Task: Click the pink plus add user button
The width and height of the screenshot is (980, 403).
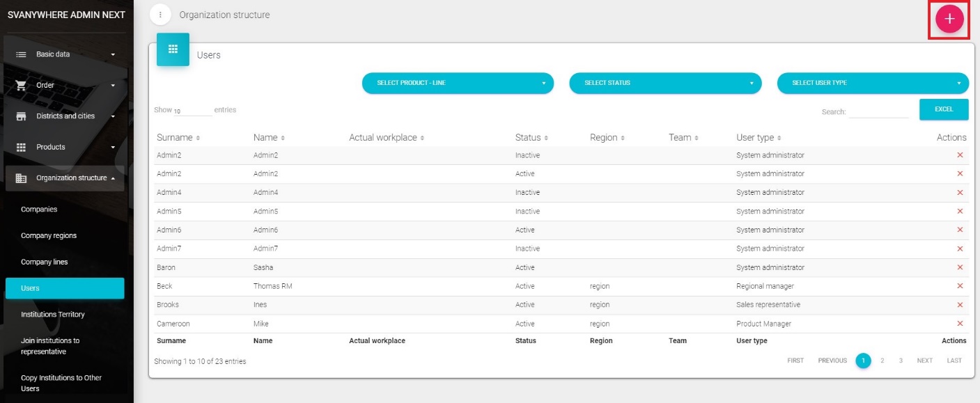Action: [949, 19]
